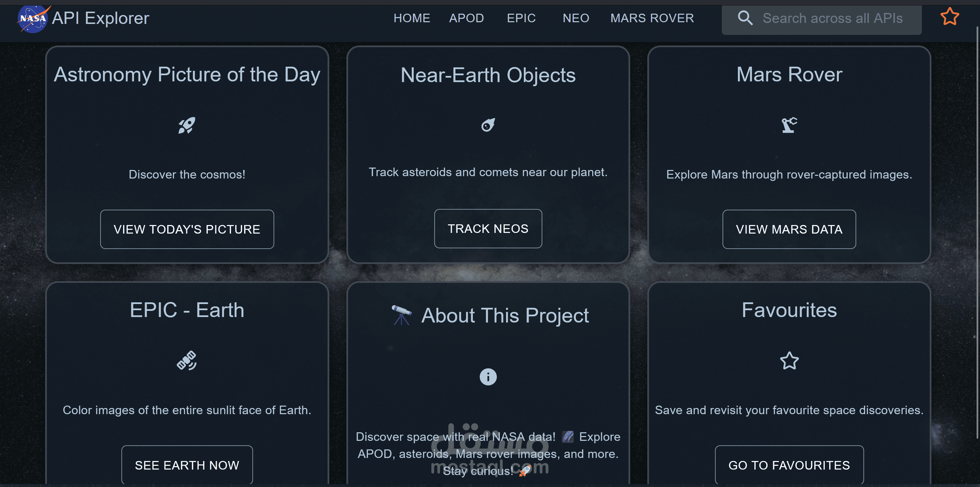Click the rover icon on the Mars Rover card
Screen dimensions: 980x487
788,125
